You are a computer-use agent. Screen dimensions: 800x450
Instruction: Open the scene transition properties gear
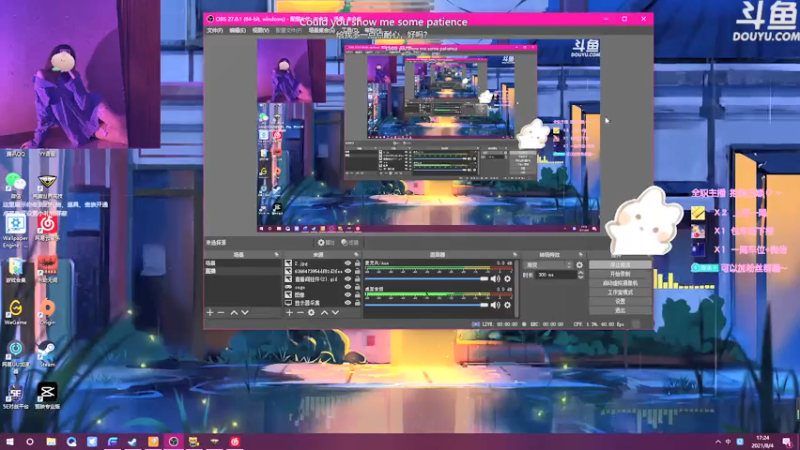579,265
